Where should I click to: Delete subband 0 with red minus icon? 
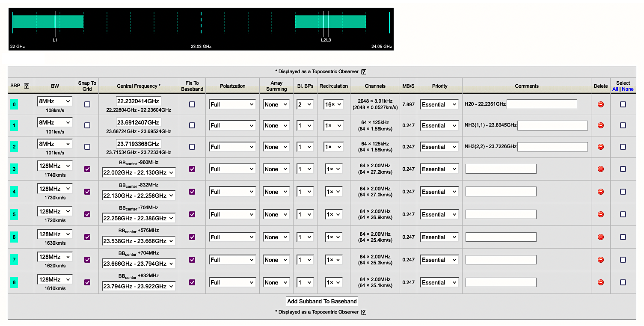(600, 104)
